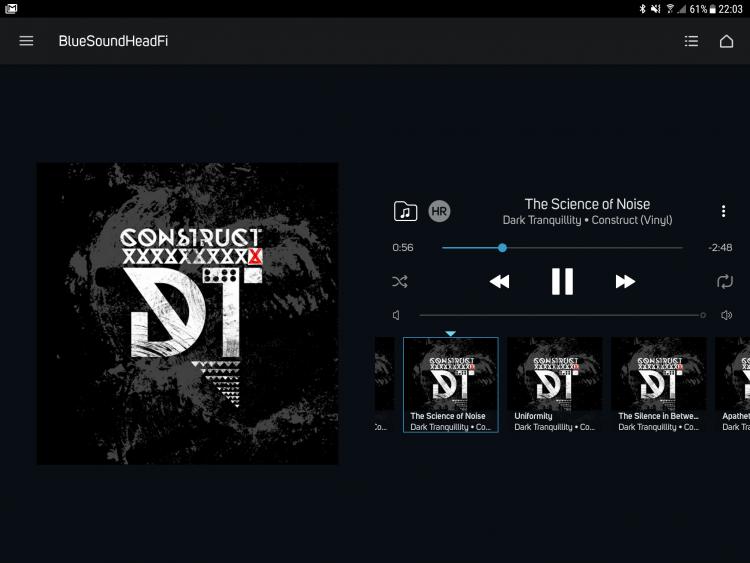Click Dark Tranquillity • Construct (Vinyl) subtitle
This screenshot has height=563, width=750.
(x=587, y=220)
